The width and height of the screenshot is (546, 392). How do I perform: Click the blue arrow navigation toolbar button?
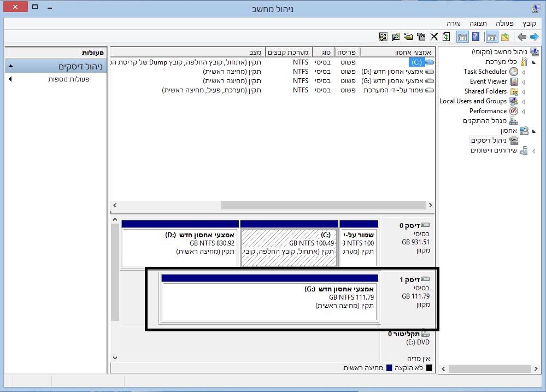coord(534,37)
